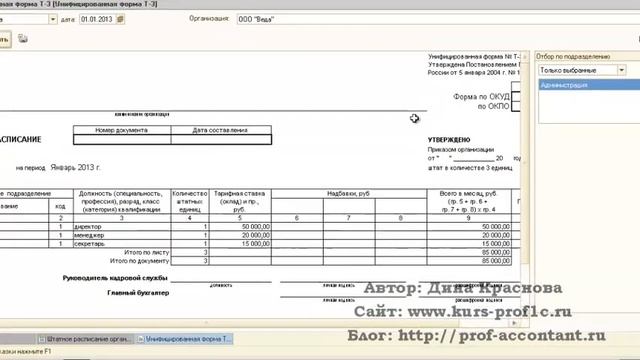Click scroll-right arrow of the horizontal scrollbar
Image resolution: width=640 pixels, height=360 pixels.
514,323
